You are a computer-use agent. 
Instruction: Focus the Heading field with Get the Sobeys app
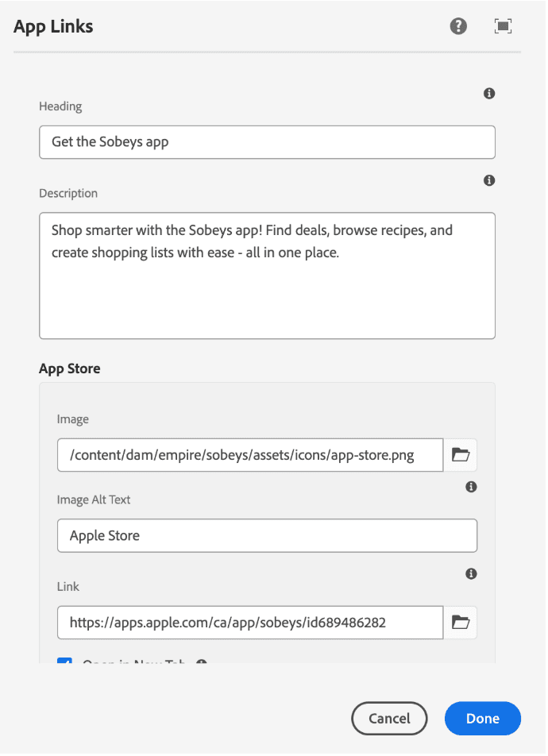pos(267,142)
